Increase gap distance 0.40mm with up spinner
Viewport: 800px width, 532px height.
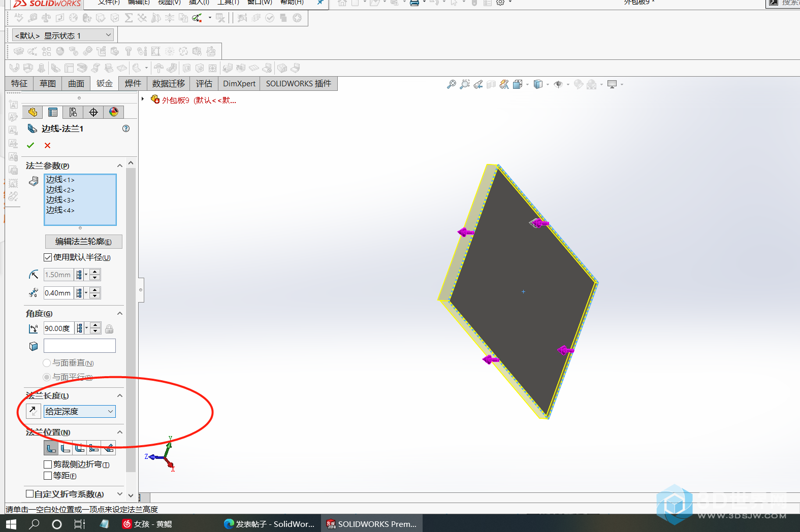[95, 290]
